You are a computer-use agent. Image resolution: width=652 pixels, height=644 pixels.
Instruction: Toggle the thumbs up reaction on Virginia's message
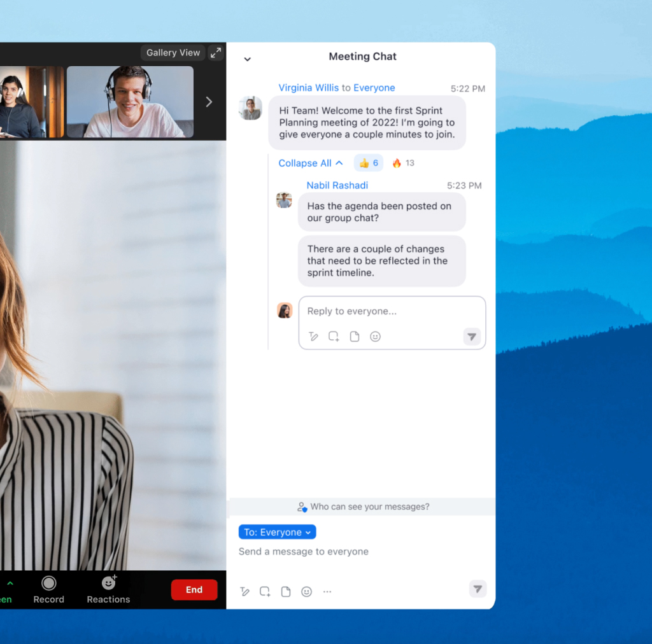(368, 163)
